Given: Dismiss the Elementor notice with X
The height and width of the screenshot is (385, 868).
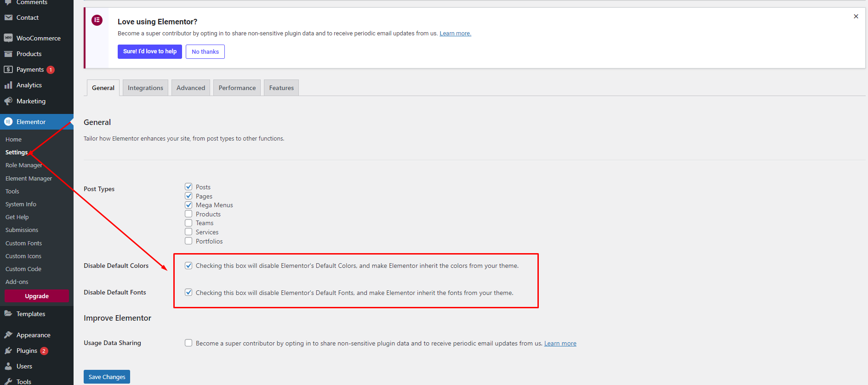Looking at the screenshot, I should click(856, 17).
